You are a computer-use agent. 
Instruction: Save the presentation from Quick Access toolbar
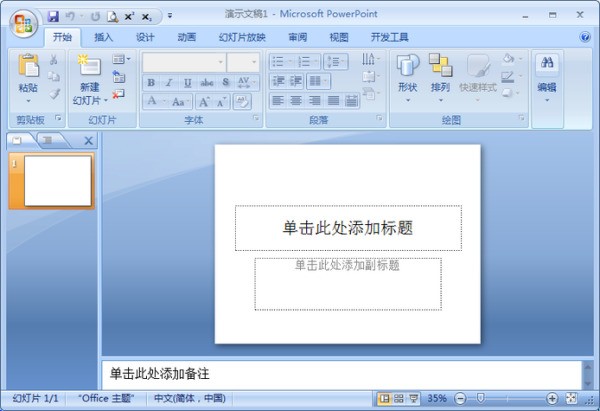point(53,16)
